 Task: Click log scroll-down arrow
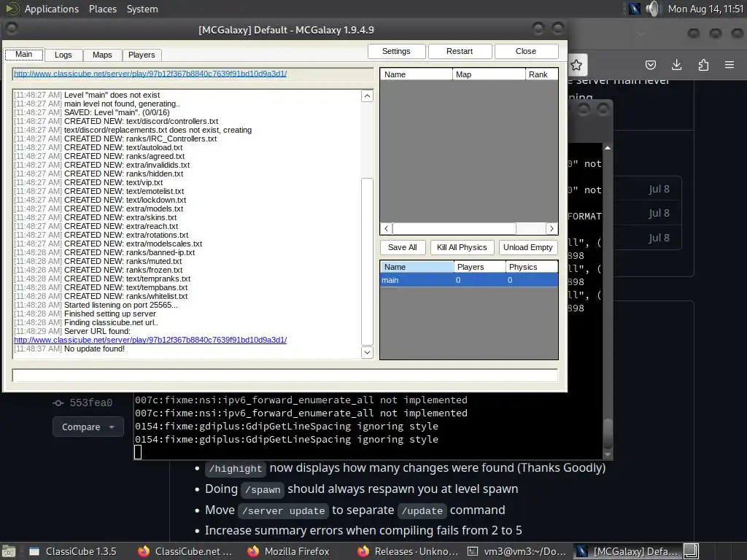tap(367, 352)
